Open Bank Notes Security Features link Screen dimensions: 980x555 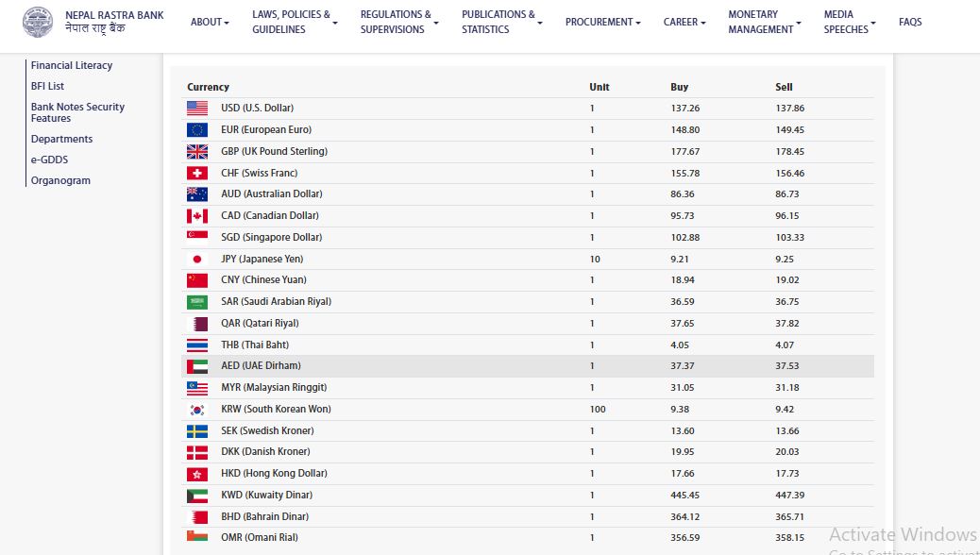click(77, 112)
